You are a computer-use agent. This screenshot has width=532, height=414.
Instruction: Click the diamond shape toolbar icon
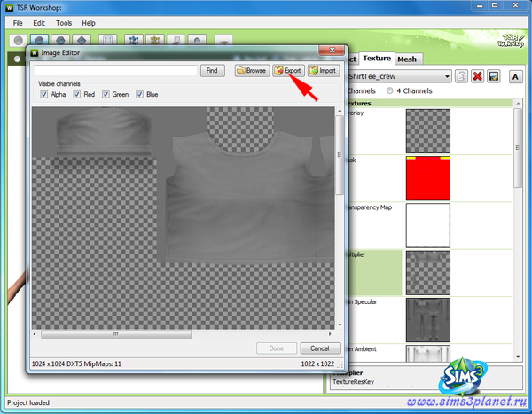82,41
